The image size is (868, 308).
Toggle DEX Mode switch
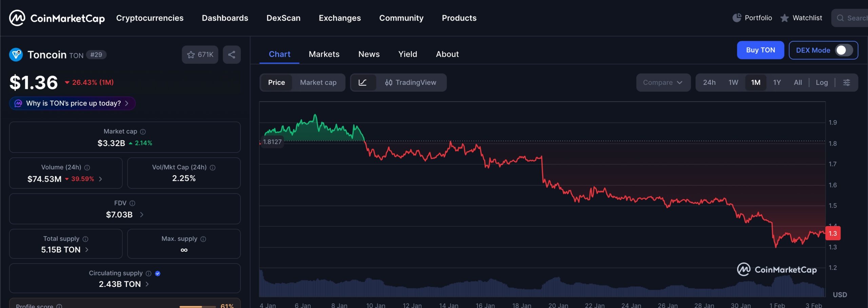844,50
